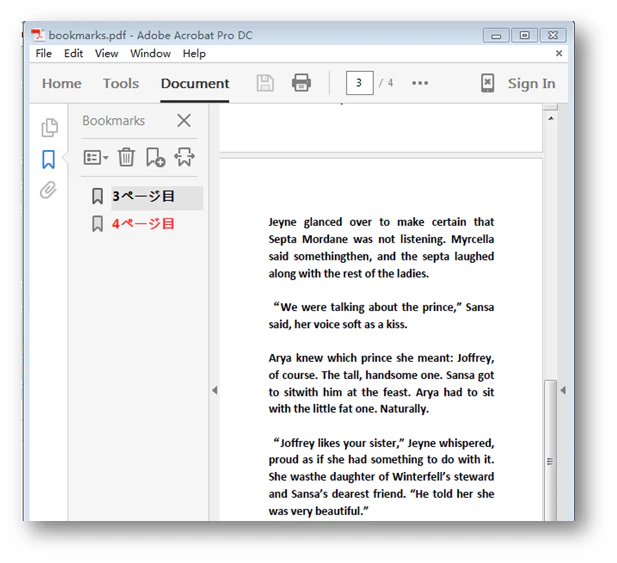Image resolution: width=617 pixels, height=563 pixels.
Task: Delete the selected bookmark with trash icon
Action: (126, 157)
